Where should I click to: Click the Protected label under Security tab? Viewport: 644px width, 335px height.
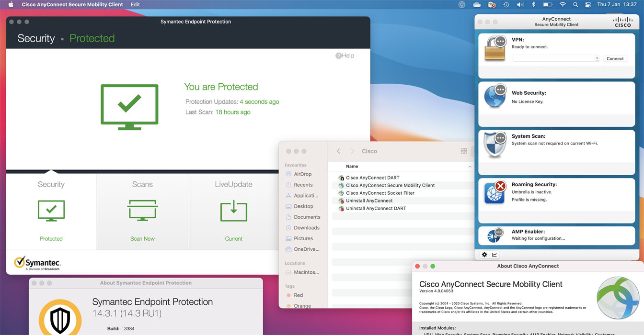pyautogui.click(x=51, y=238)
